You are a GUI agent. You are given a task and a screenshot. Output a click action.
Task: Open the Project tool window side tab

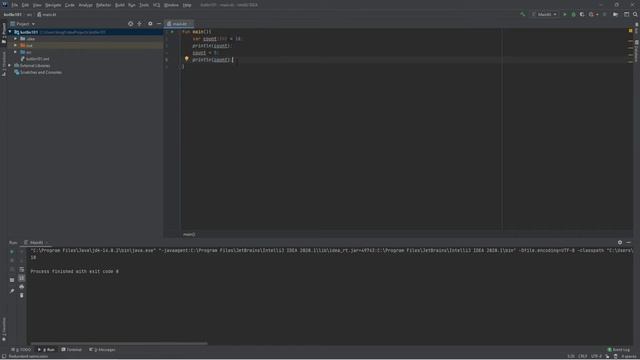point(4,34)
